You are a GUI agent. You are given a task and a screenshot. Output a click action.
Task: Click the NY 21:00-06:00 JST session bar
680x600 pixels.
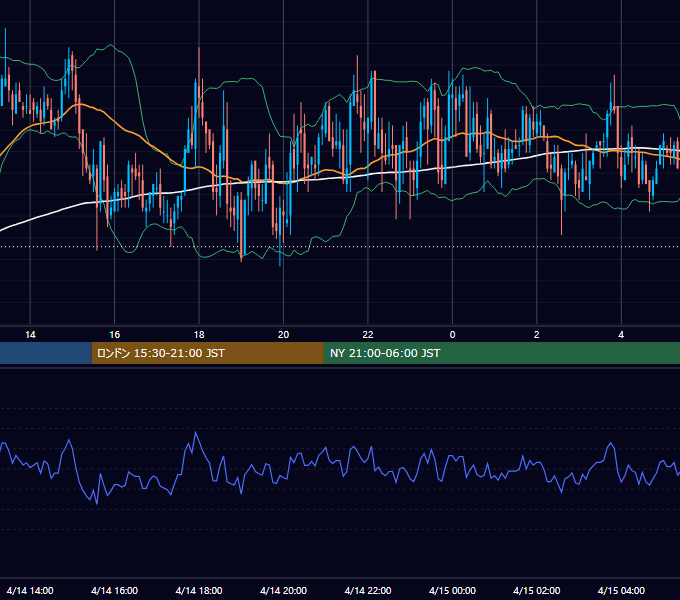502,353
